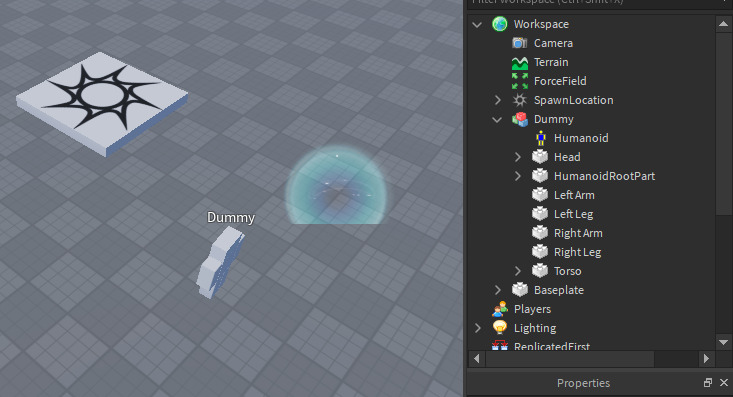Collapse the Workspace tree node
Image resolution: width=733 pixels, height=397 pixels.
tap(477, 24)
